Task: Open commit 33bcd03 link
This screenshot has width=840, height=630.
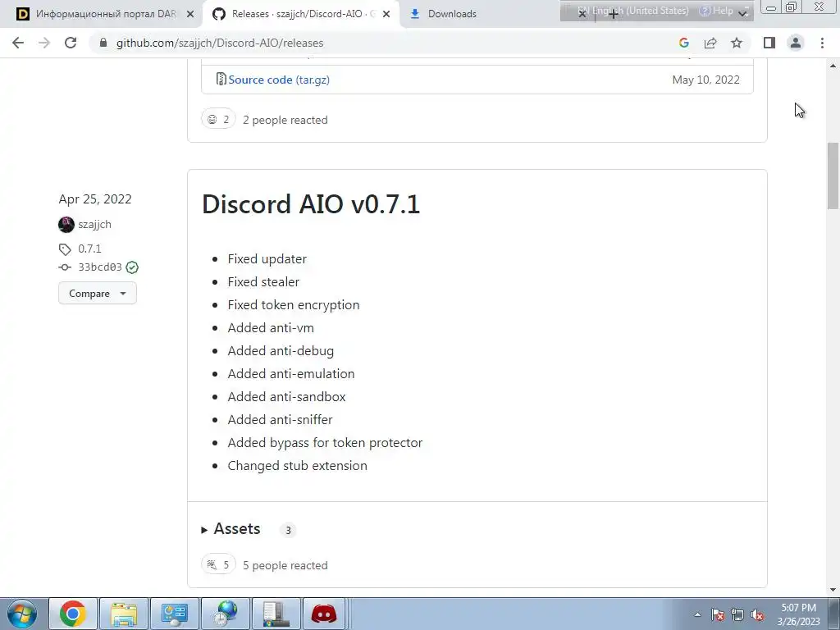Action: (x=100, y=267)
